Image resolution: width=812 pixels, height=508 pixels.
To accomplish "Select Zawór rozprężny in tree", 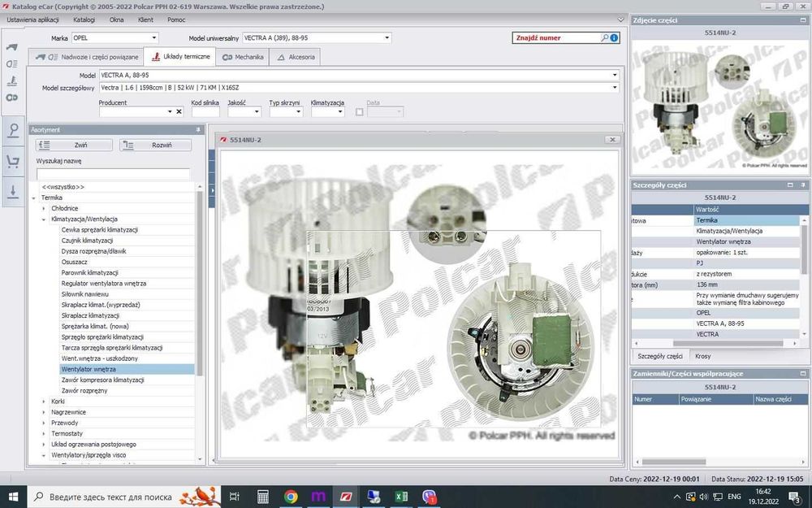I will pos(84,391).
